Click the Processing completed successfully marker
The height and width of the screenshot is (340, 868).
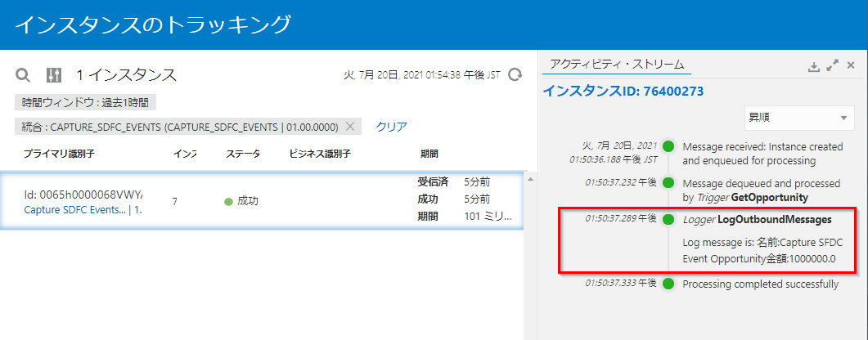tap(668, 284)
